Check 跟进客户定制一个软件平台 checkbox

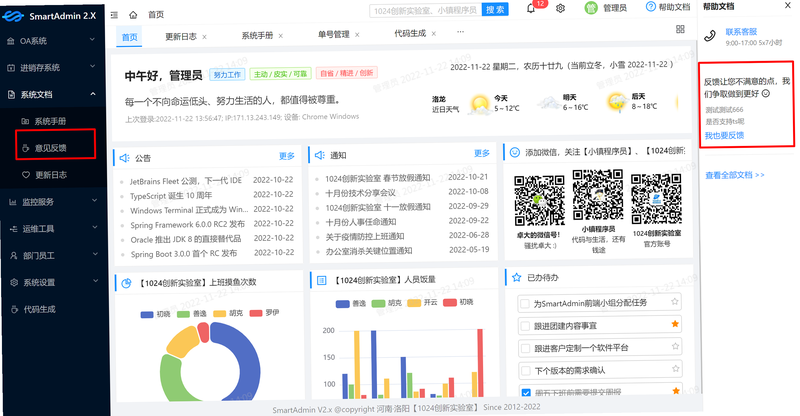point(525,348)
